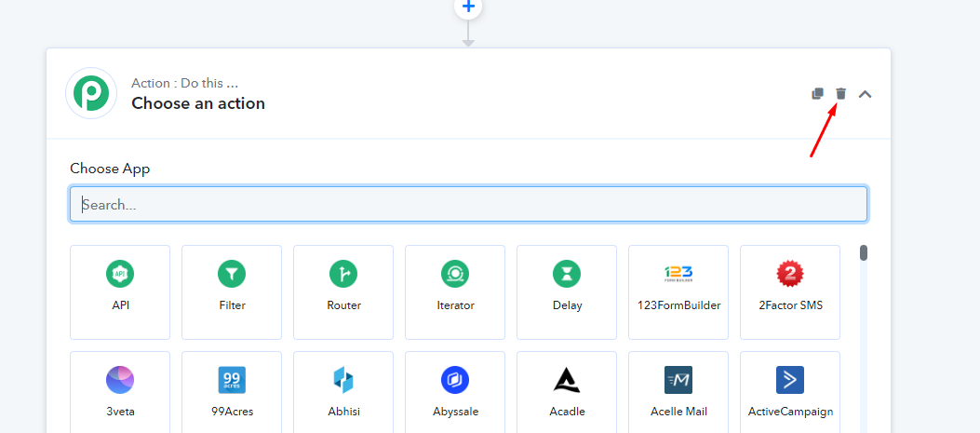Select the ActiveCampaign app icon
980x433 pixels.
790,380
